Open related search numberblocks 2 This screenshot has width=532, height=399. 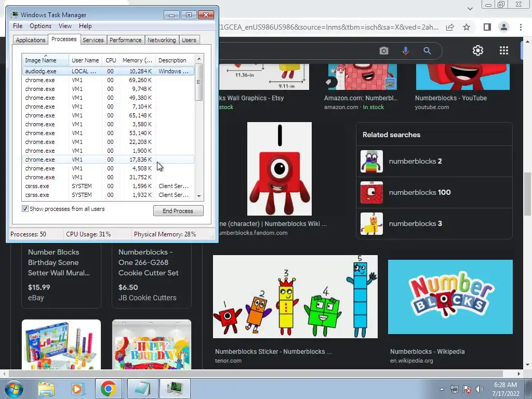(434, 162)
